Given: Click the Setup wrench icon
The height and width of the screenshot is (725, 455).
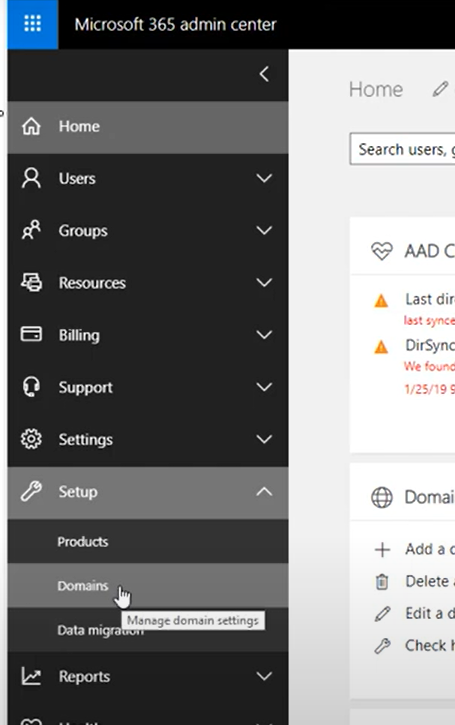Looking at the screenshot, I should click(x=31, y=492).
